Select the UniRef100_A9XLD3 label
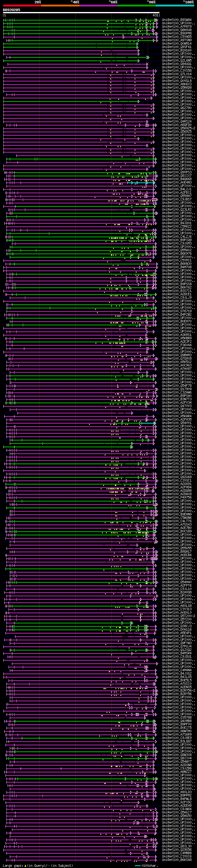 pos(177,792)
